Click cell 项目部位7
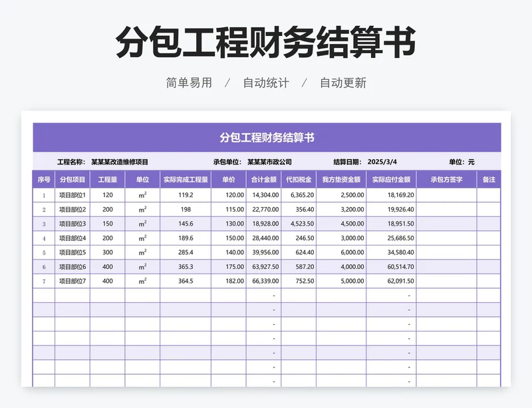 72,281
